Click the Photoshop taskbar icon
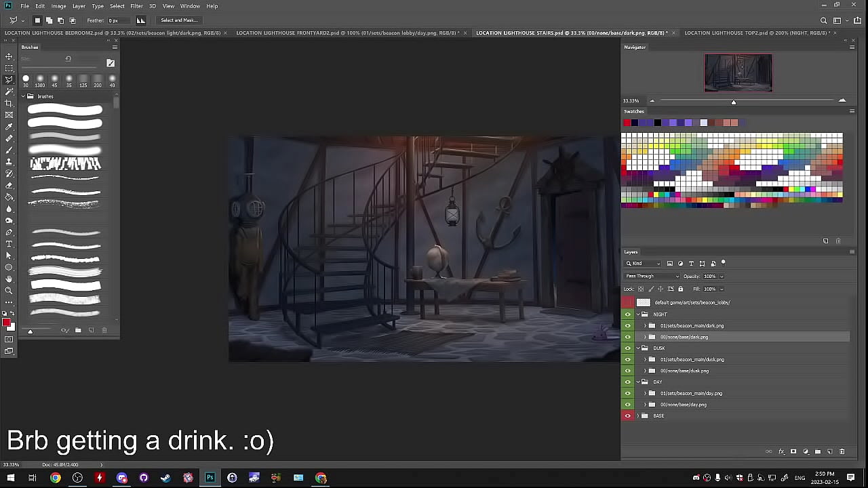The image size is (868, 488). point(210,478)
